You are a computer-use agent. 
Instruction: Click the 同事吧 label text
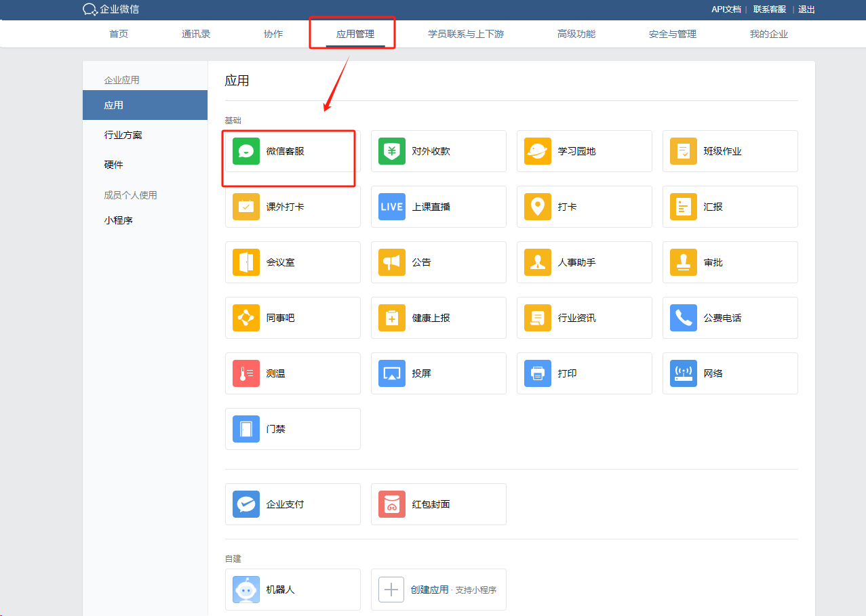coord(281,318)
